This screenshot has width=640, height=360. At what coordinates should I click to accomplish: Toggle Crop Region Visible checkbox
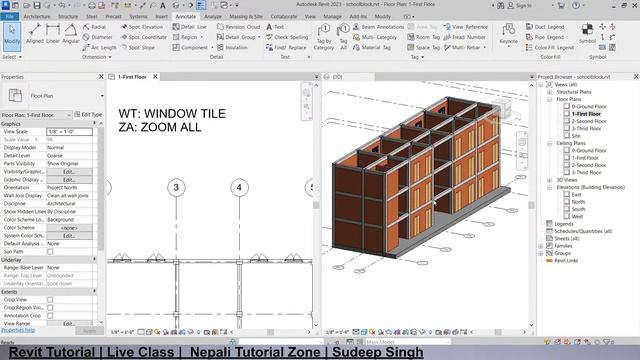[x=50, y=308]
